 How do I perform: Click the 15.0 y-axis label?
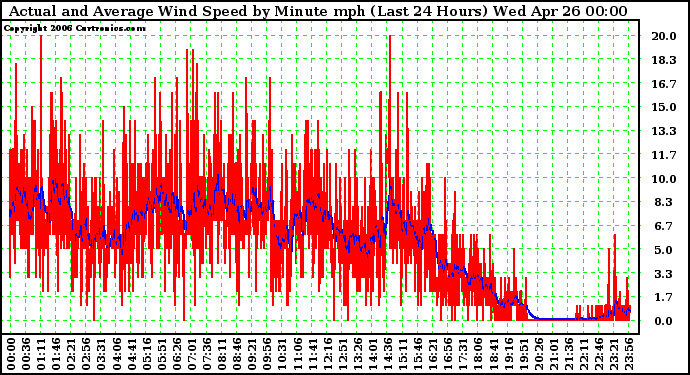tap(664, 107)
